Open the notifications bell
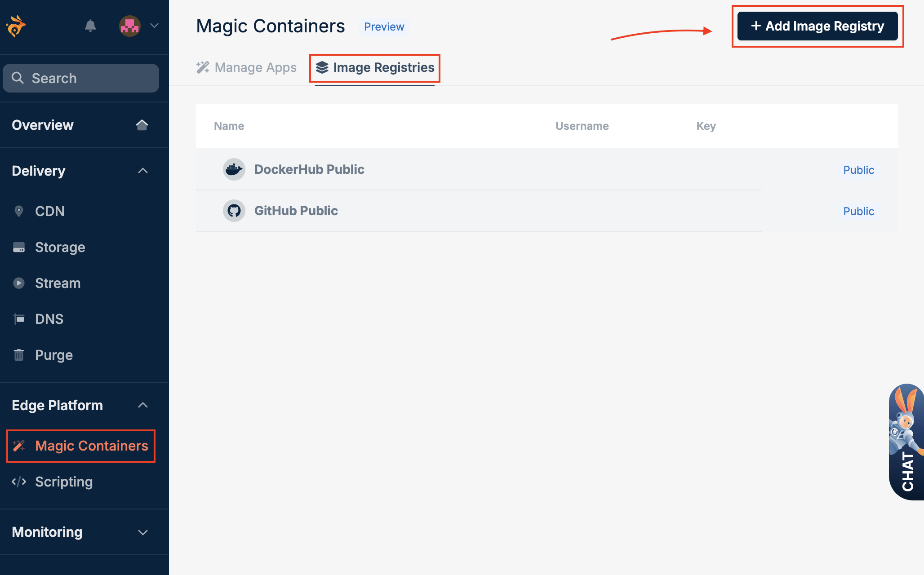 pos(90,26)
